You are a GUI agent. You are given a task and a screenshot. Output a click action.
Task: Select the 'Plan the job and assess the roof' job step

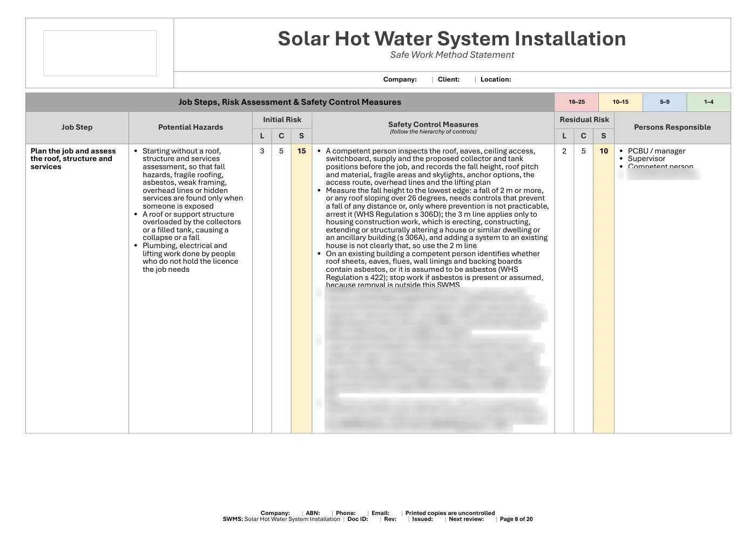(73, 159)
